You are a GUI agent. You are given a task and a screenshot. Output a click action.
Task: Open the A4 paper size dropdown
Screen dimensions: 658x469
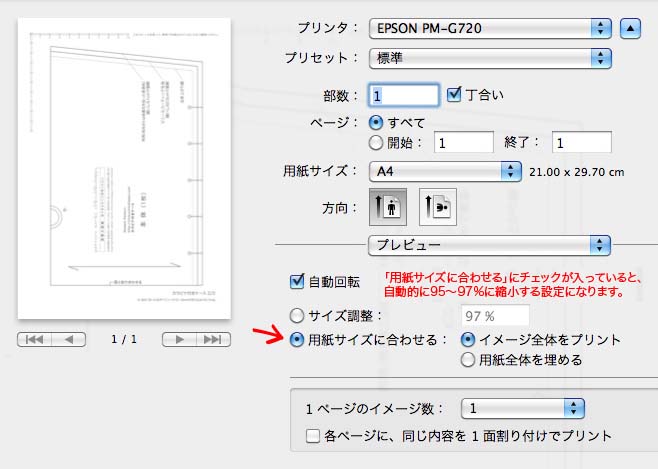click(445, 172)
